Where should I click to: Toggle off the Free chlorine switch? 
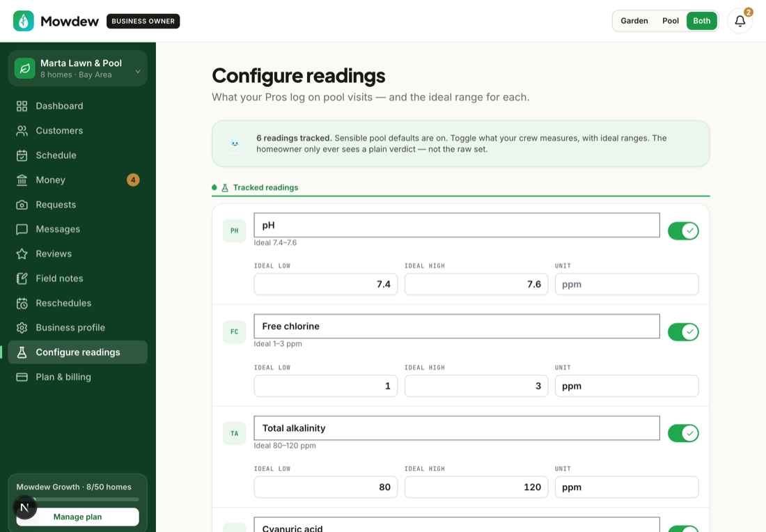pos(683,331)
